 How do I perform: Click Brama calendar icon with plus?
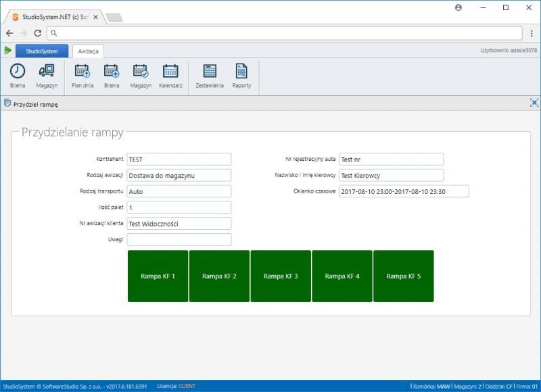pos(112,71)
